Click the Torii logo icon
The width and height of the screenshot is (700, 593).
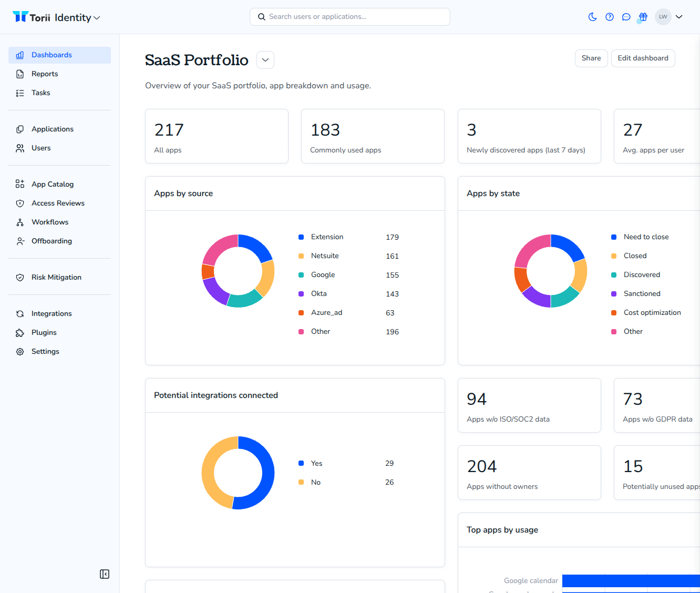pos(20,17)
